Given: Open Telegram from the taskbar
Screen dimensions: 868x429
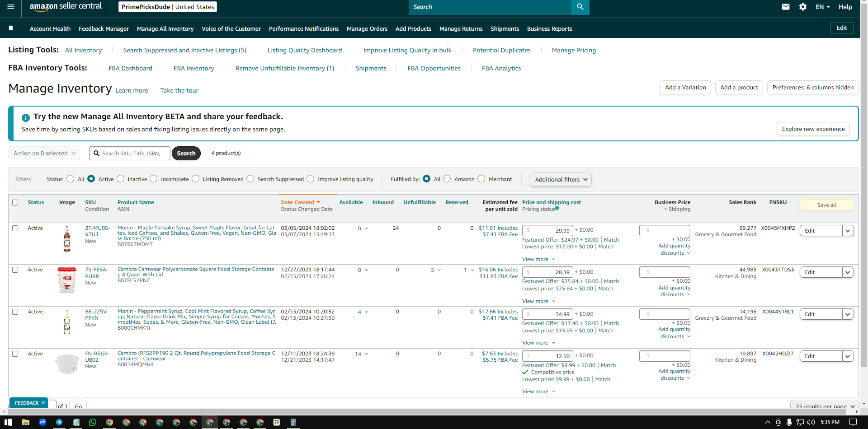Looking at the screenshot, I should (59, 422).
